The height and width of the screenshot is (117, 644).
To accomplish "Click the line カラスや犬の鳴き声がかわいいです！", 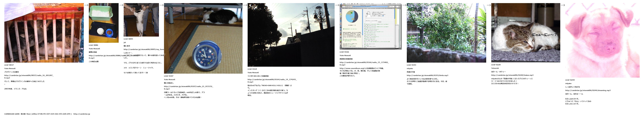I will point(505,84).
